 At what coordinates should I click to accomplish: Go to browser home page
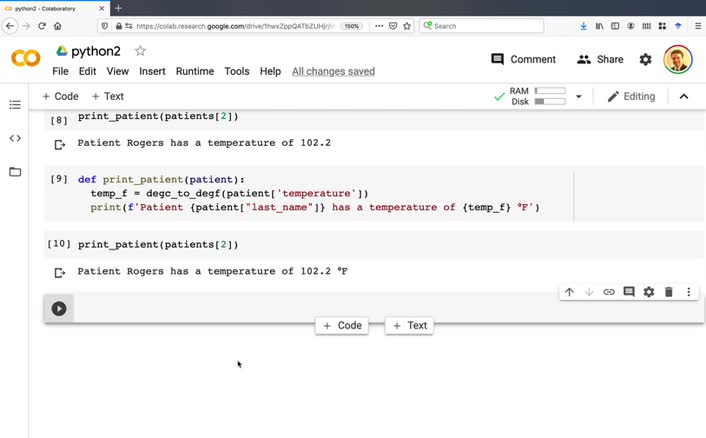point(58,26)
